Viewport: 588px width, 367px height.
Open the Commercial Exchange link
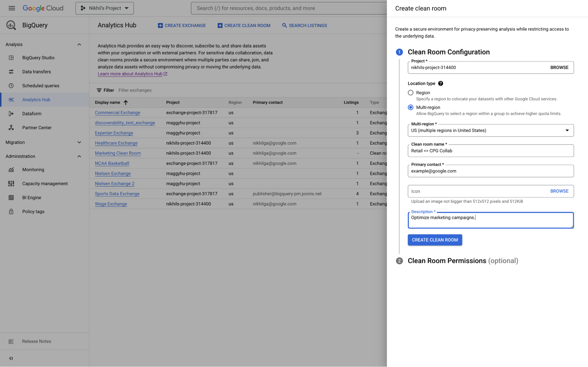tap(117, 113)
